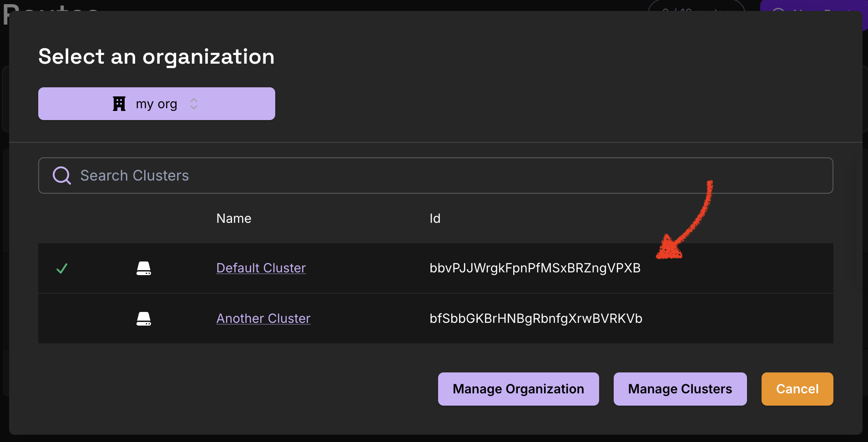Open the Default Cluster link
868x442 pixels.
point(261,268)
